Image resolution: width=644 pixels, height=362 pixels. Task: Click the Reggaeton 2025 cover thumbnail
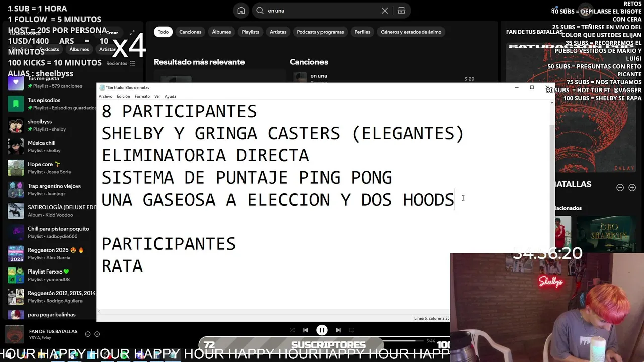pyautogui.click(x=16, y=254)
